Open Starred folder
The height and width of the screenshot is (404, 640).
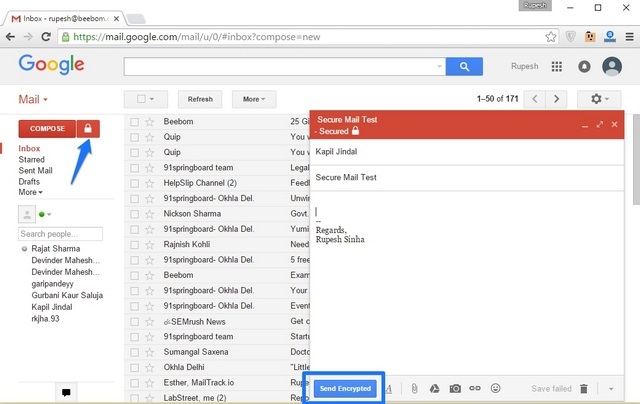31,160
